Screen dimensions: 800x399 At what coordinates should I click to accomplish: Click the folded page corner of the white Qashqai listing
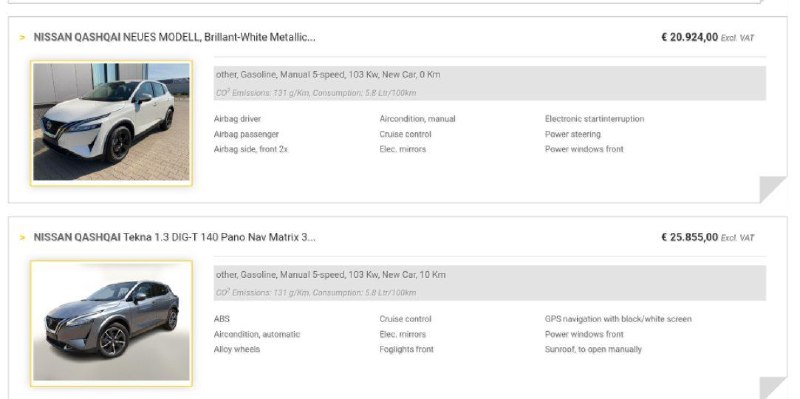(772, 189)
